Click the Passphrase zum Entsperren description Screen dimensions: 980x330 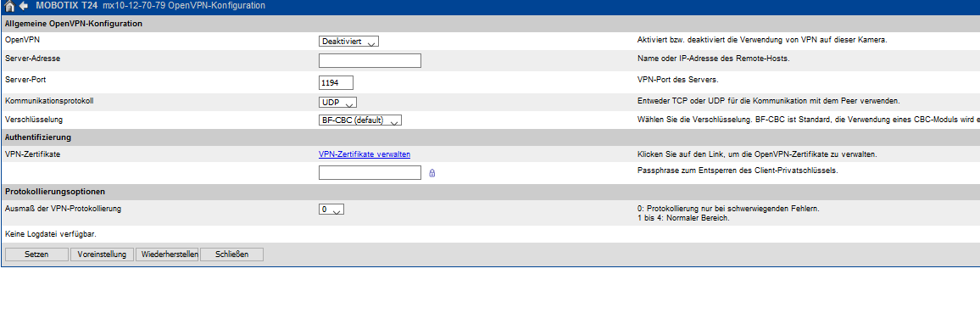coord(738,170)
